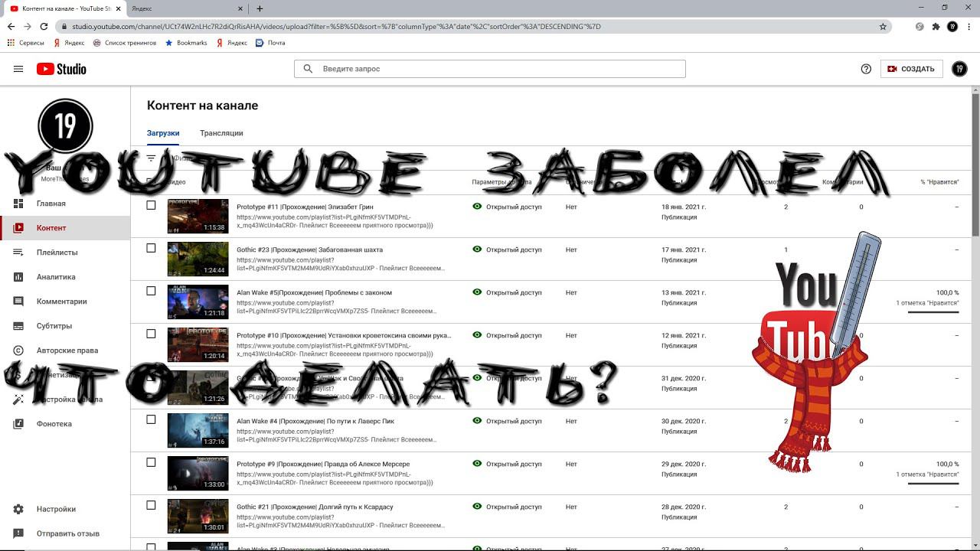Close the YouTube Studio browser tab
980x551 pixels.
117,8
